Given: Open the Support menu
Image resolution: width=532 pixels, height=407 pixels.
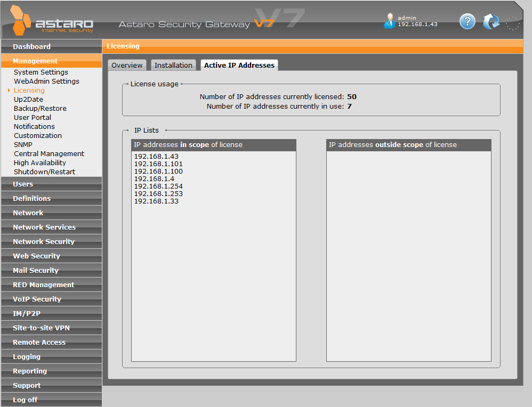Looking at the screenshot, I should 52,386.
